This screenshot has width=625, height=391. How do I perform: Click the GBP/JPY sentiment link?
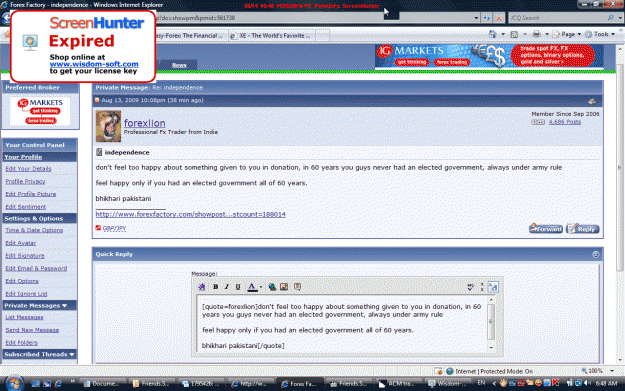(x=114, y=228)
